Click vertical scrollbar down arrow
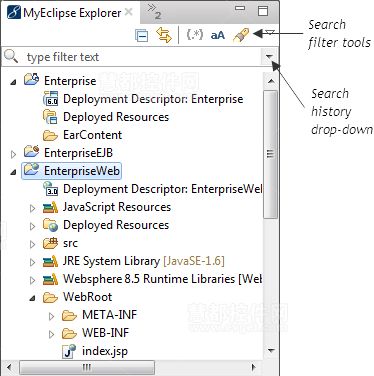 [271, 351]
